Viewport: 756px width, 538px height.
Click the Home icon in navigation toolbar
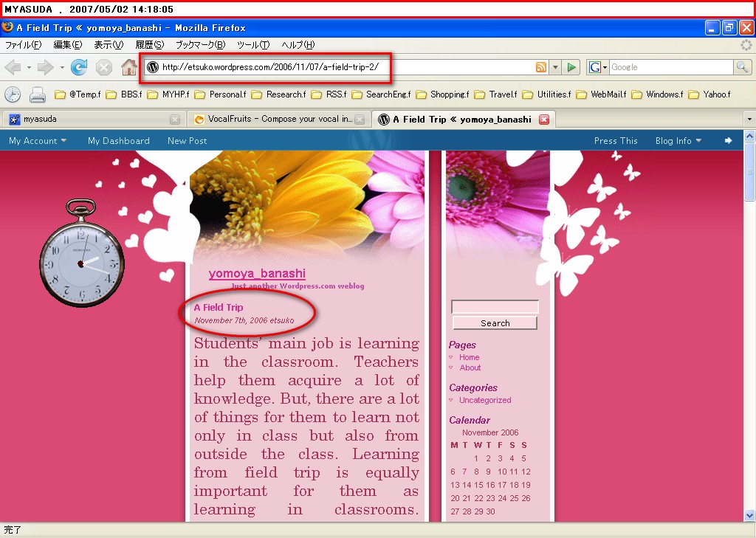[129, 67]
